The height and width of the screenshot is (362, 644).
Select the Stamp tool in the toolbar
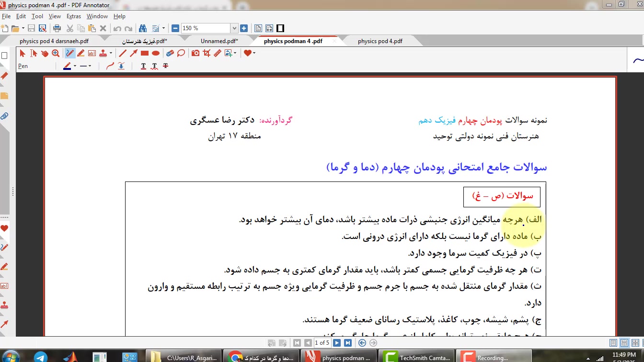[103, 53]
